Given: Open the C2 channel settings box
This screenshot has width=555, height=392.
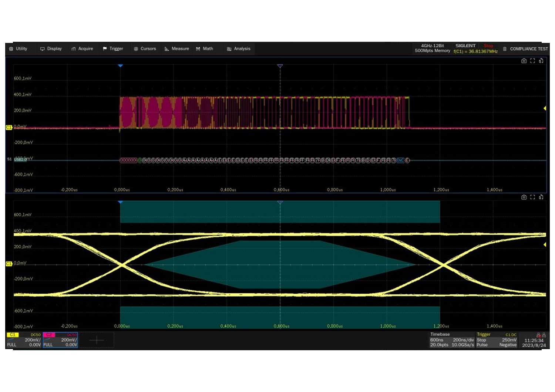Looking at the screenshot, I should click(x=60, y=340).
